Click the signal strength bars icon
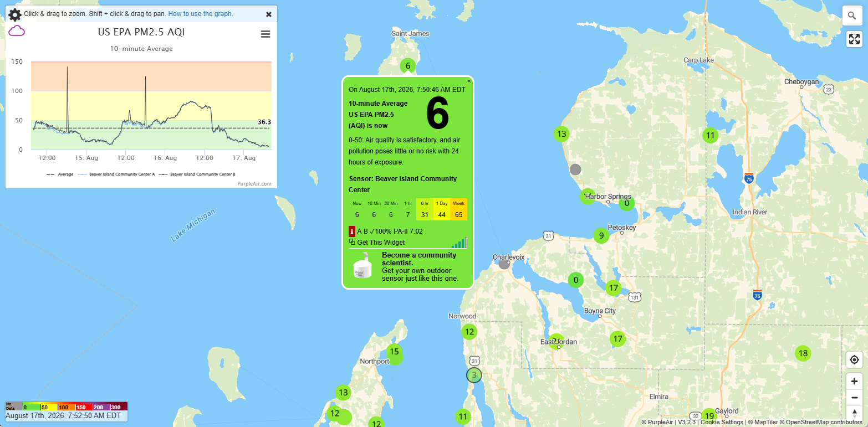868x427 pixels. pos(459,243)
